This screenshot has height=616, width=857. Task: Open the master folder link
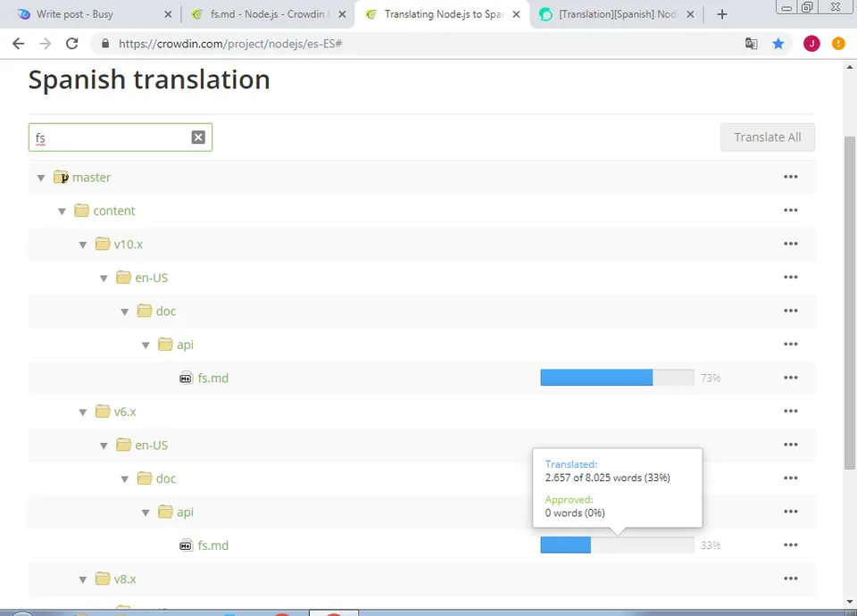[91, 177]
